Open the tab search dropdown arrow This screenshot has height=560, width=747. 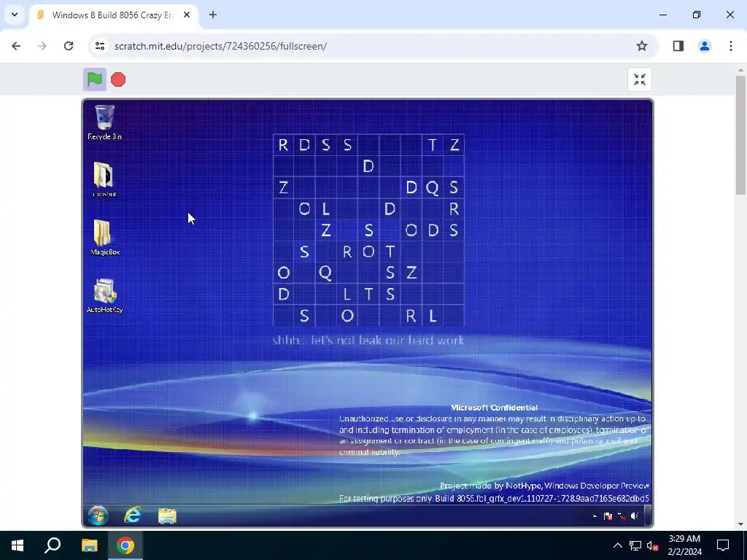coord(15,15)
